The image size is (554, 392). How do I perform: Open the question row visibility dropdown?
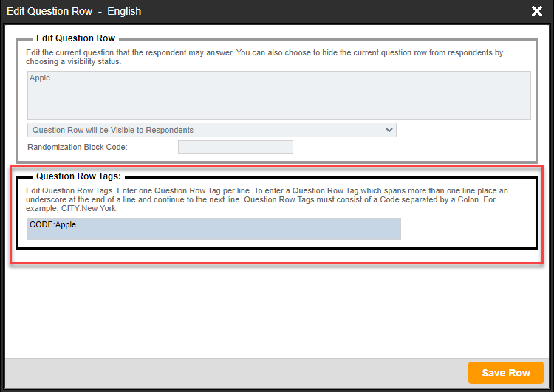tap(211, 130)
